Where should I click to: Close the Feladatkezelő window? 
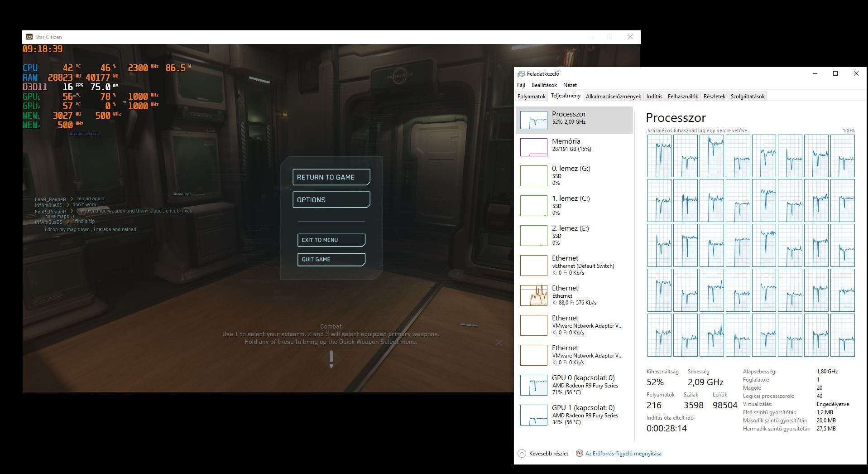tap(856, 73)
